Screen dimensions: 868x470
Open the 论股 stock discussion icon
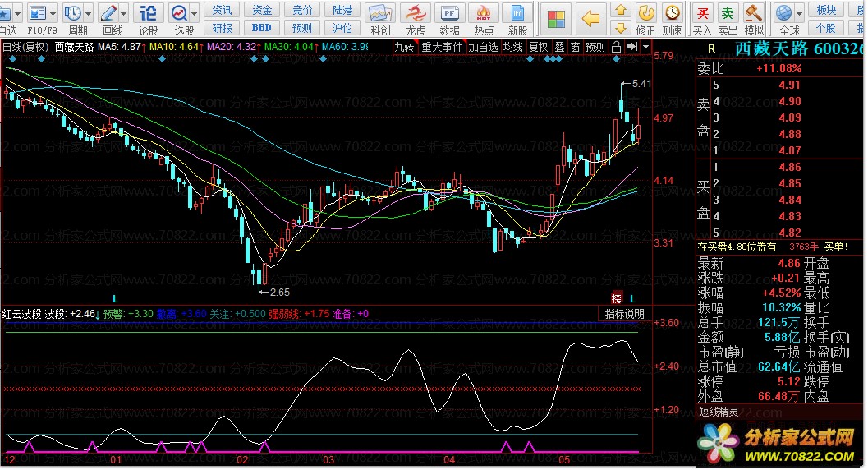click(x=148, y=12)
